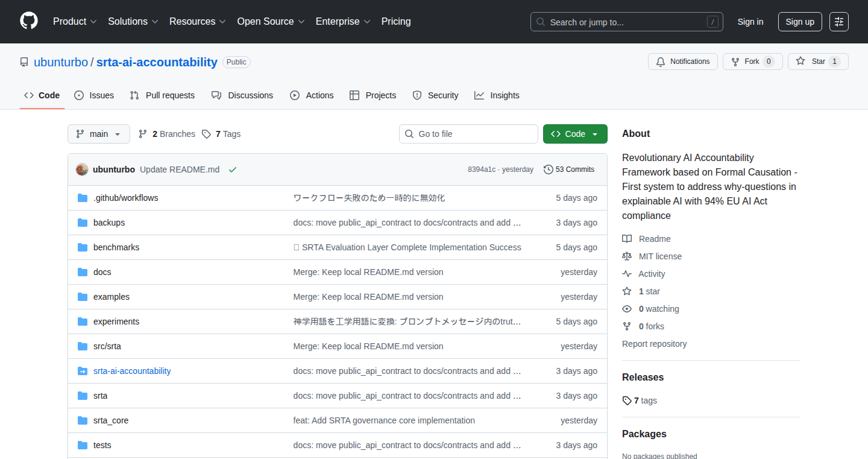Switch to the Insights tab
Viewport: 868px width, 459px height.
pyautogui.click(x=497, y=95)
